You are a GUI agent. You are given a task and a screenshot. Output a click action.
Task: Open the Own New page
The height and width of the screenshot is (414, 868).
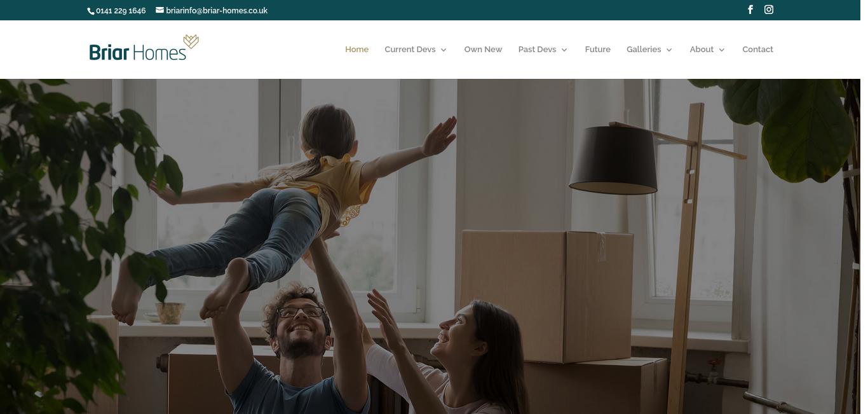(x=483, y=50)
